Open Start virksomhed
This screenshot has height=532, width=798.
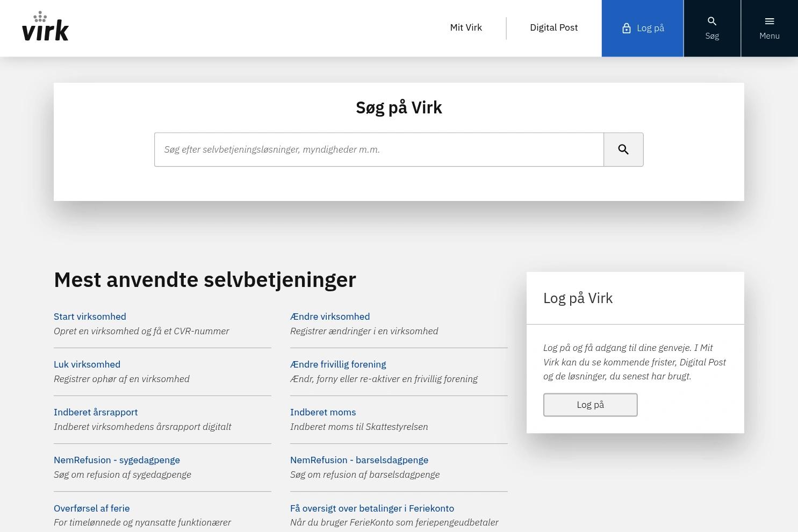90,317
